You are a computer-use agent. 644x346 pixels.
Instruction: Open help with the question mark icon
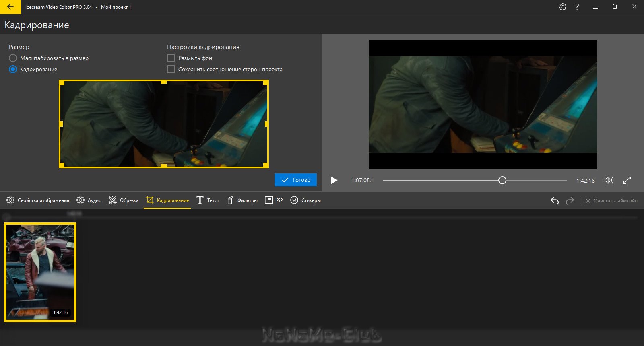pyautogui.click(x=577, y=7)
